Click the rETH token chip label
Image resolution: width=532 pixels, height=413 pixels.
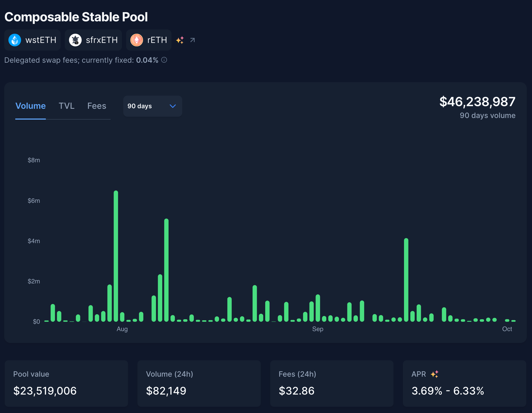pos(157,40)
